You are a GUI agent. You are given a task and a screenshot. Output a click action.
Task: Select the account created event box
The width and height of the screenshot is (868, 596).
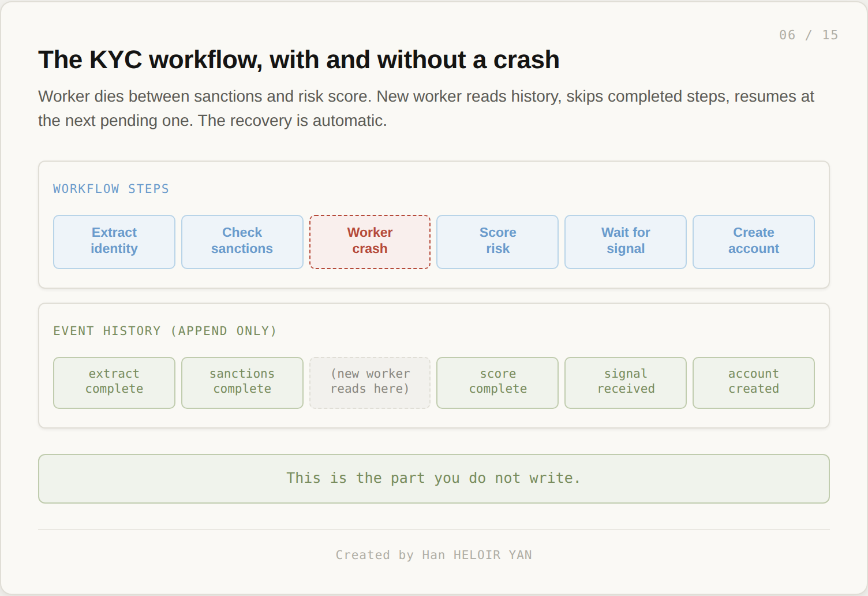click(754, 383)
